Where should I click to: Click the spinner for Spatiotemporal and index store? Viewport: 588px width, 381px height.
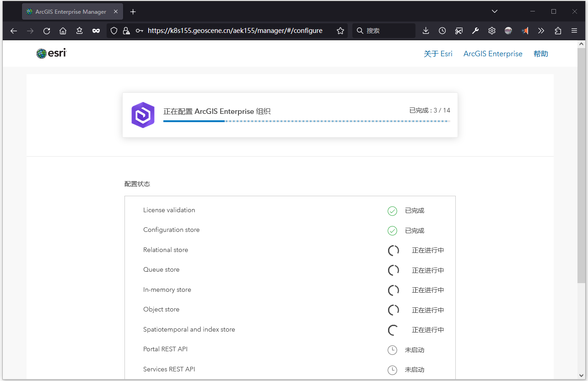pos(394,330)
